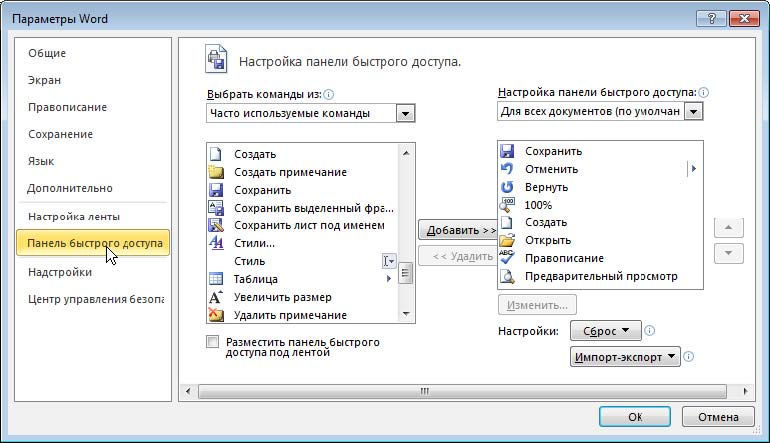The height and width of the screenshot is (443, 770).
Task: Click the Отменить undo arrow icon
Action: coord(507,169)
